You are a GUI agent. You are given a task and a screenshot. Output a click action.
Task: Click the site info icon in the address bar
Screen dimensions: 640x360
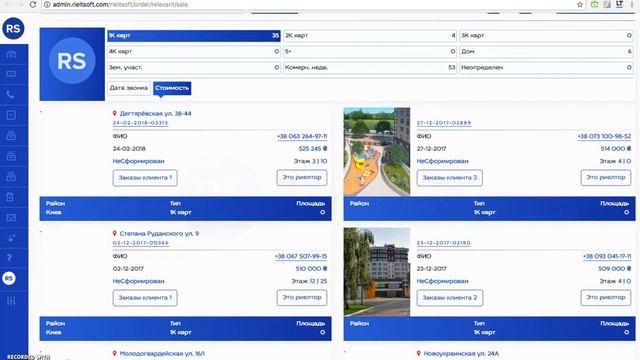click(x=47, y=4)
